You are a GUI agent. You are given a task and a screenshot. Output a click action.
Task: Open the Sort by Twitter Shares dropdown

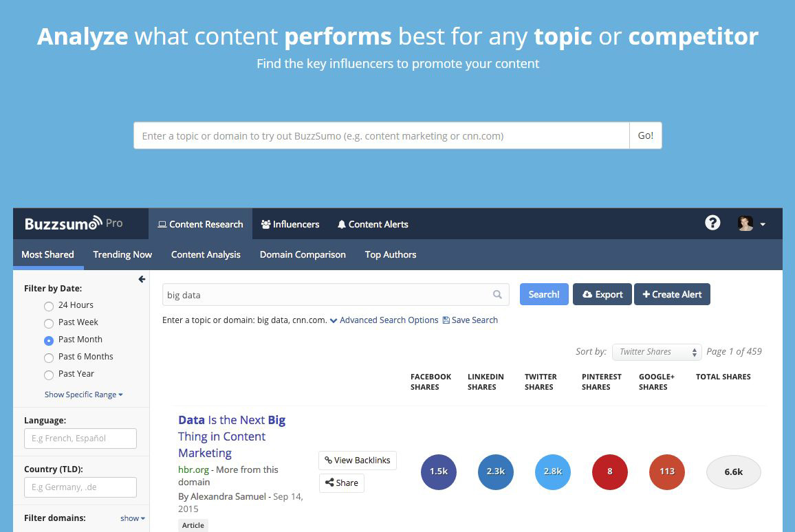coord(657,352)
